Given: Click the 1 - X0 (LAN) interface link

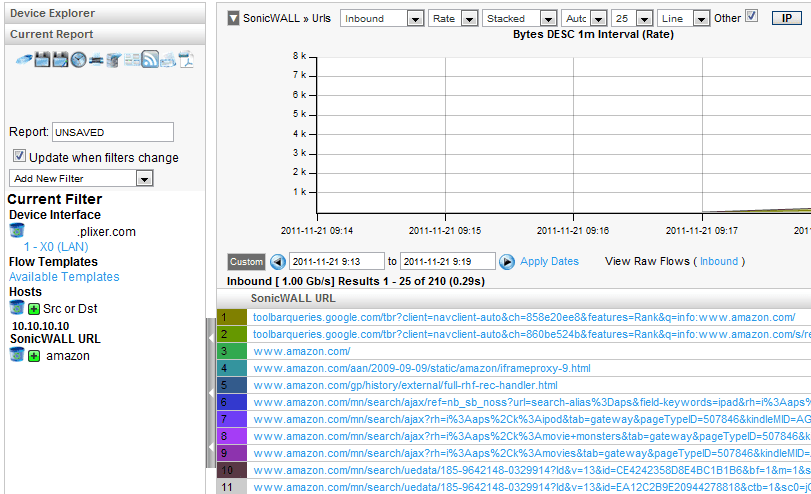Looking at the screenshot, I should pyautogui.click(x=56, y=247).
